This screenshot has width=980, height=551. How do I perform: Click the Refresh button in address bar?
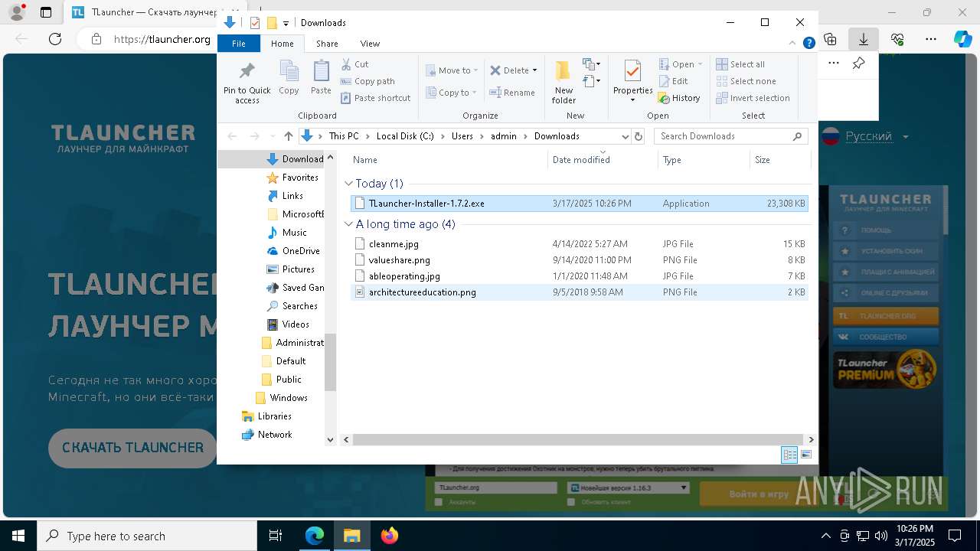[x=639, y=136]
